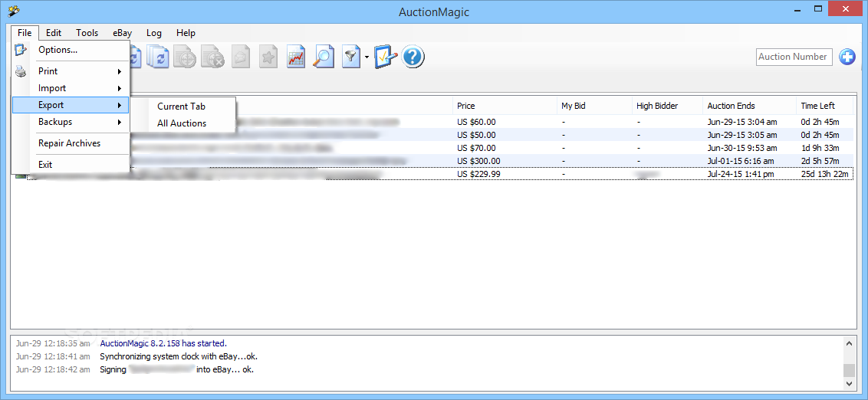Select the row priced US $229.99

(433, 174)
